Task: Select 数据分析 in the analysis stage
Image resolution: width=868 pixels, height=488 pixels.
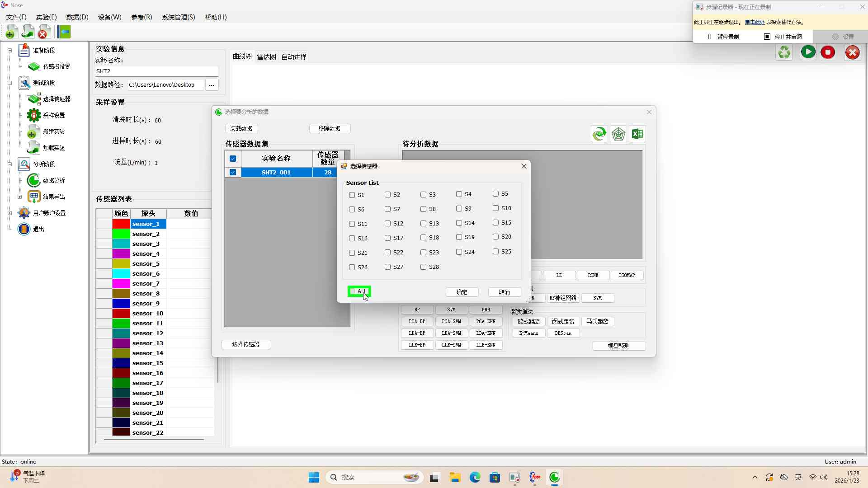Action: tap(54, 180)
